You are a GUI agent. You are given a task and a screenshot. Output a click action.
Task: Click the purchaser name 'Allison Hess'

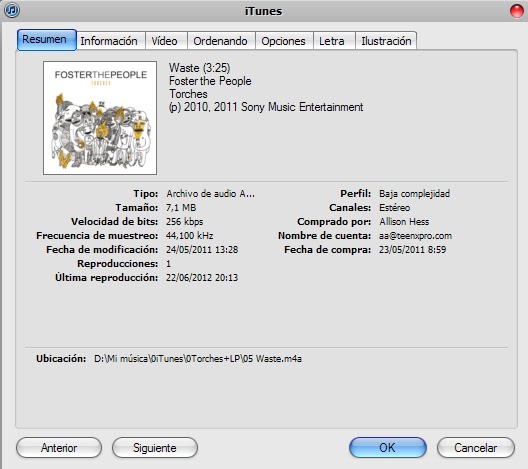pos(404,222)
